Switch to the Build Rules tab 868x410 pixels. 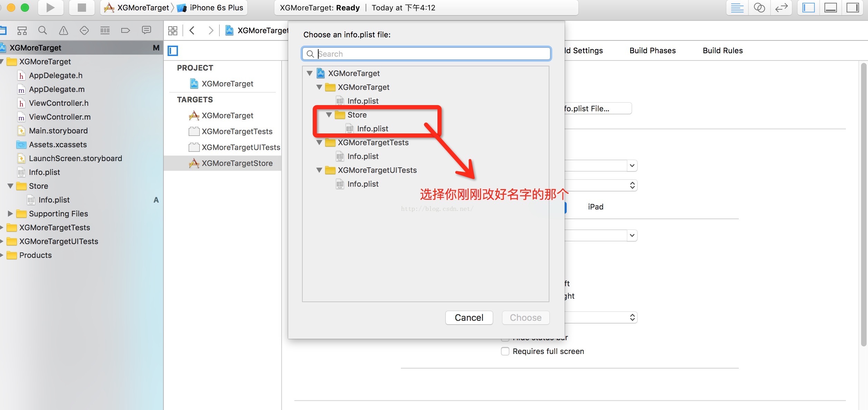click(723, 50)
